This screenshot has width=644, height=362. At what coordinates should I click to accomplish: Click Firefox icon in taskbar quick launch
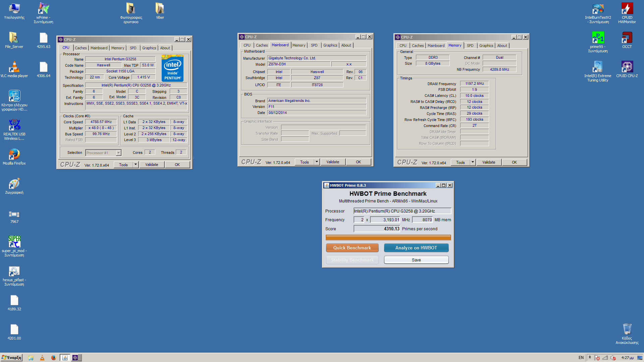[x=53, y=358]
